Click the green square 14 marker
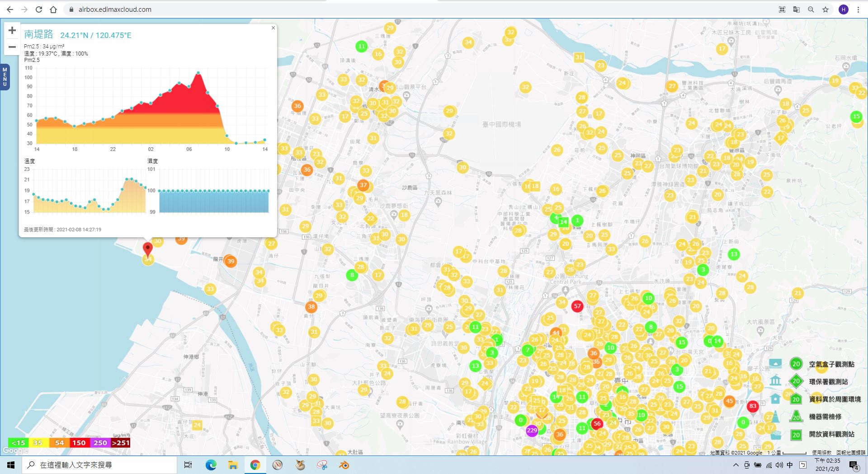Viewport: 868px width, 474px height. (563, 222)
